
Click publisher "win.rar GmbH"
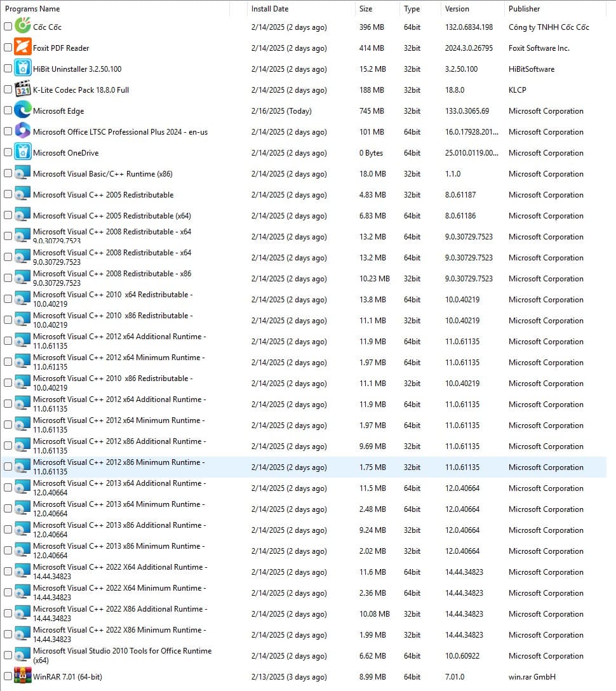coord(532,677)
